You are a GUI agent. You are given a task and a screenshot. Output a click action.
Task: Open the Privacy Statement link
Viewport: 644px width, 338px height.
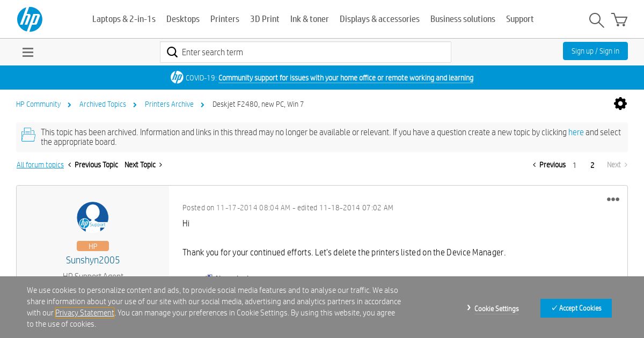point(85,313)
